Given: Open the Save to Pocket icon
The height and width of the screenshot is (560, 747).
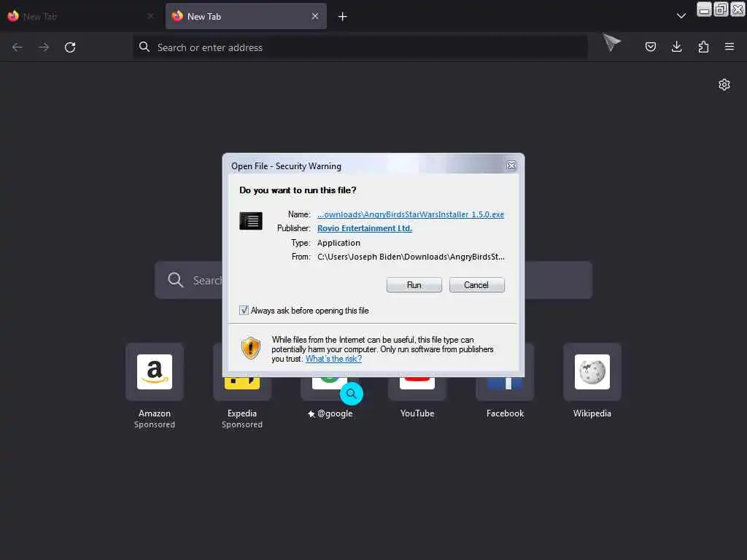Looking at the screenshot, I should coord(650,47).
